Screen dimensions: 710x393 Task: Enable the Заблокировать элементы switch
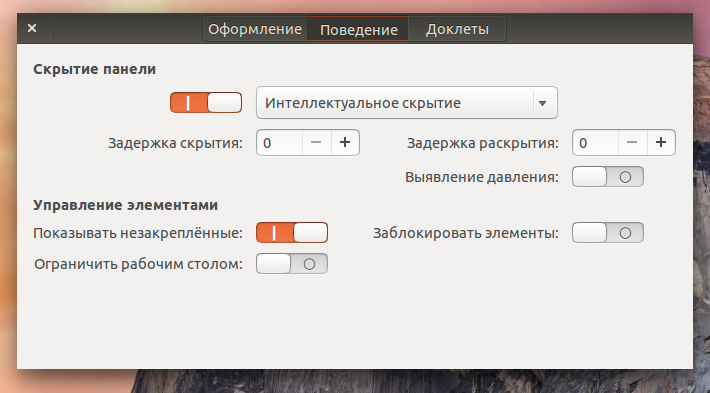[608, 233]
